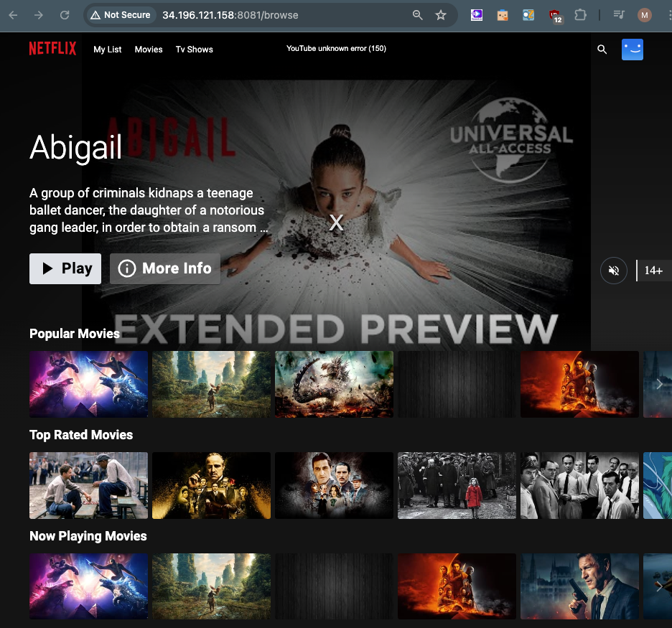
Task: Dismiss the X overlay on the preview
Action: pos(336,222)
